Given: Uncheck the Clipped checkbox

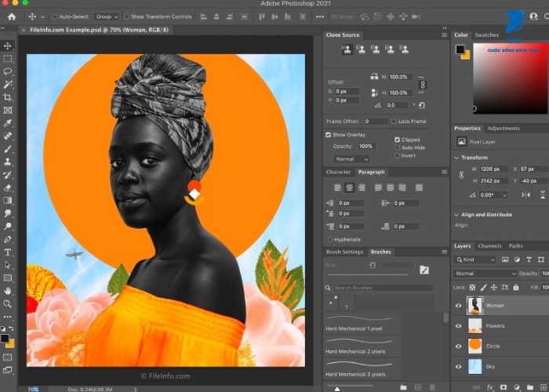Looking at the screenshot, I should pyautogui.click(x=397, y=140).
